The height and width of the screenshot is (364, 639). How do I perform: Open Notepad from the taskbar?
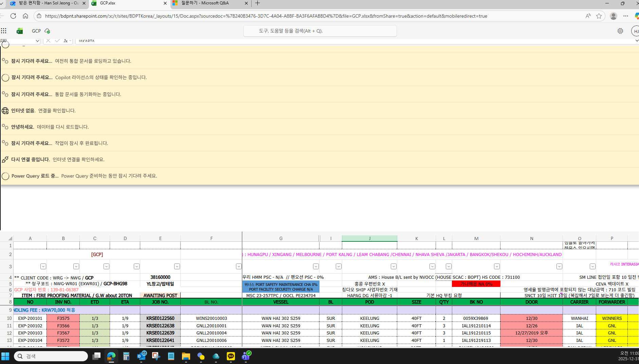coord(171,356)
